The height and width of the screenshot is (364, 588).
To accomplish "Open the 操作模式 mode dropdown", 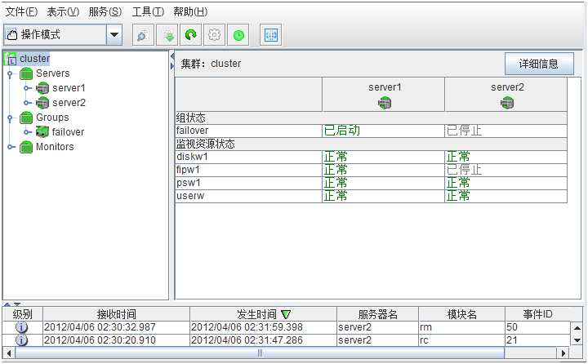I will (114, 35).
